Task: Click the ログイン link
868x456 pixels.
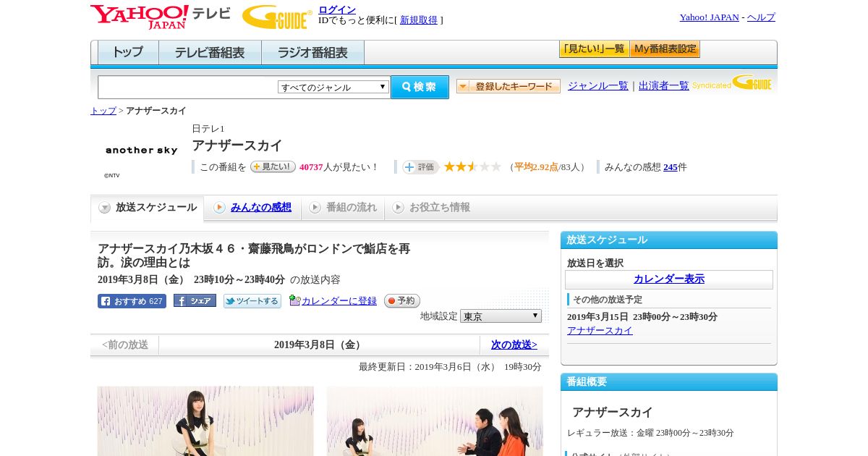Action: pos(337,9)
